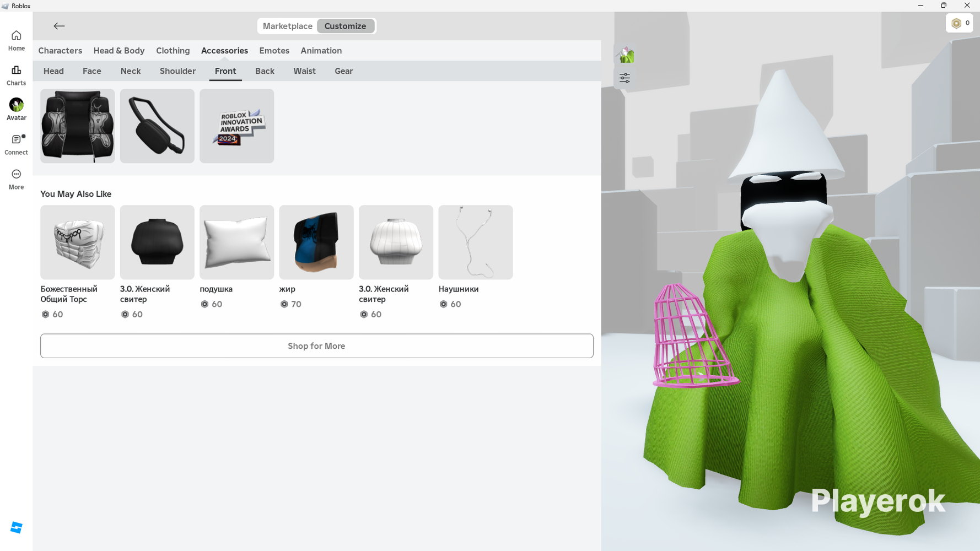Click the жир item name
This screenshot has width=980, height=551.
[x=287, y=289]
